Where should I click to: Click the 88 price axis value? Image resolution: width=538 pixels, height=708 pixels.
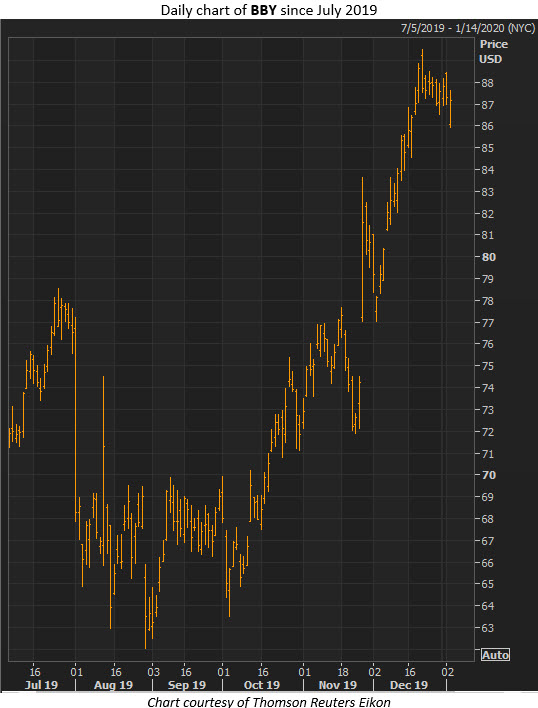coord(488,83)
